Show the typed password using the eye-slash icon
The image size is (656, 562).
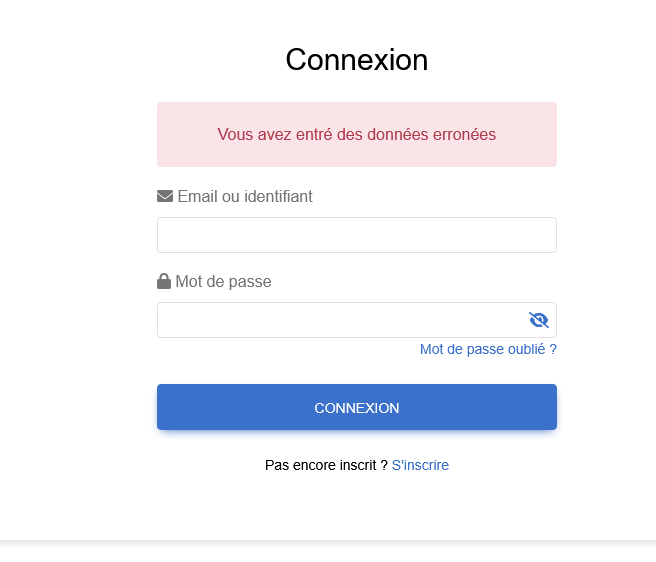[538, 320]
